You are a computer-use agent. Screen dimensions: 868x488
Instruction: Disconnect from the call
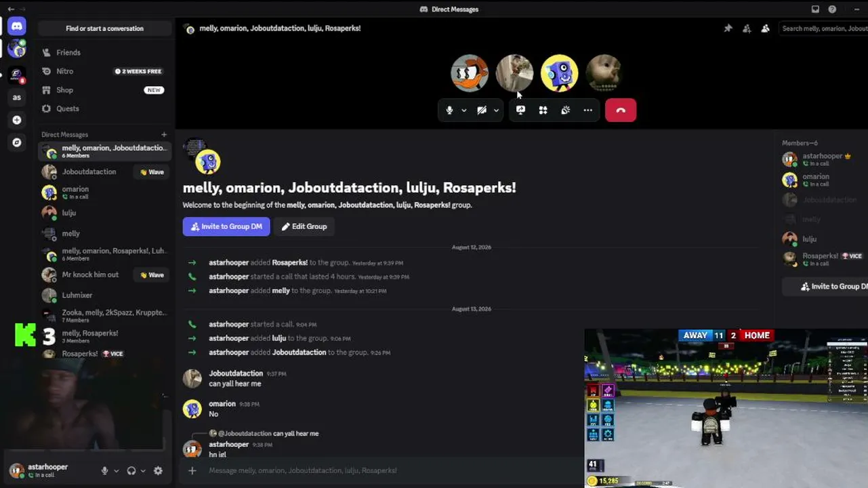pos(621,110)
